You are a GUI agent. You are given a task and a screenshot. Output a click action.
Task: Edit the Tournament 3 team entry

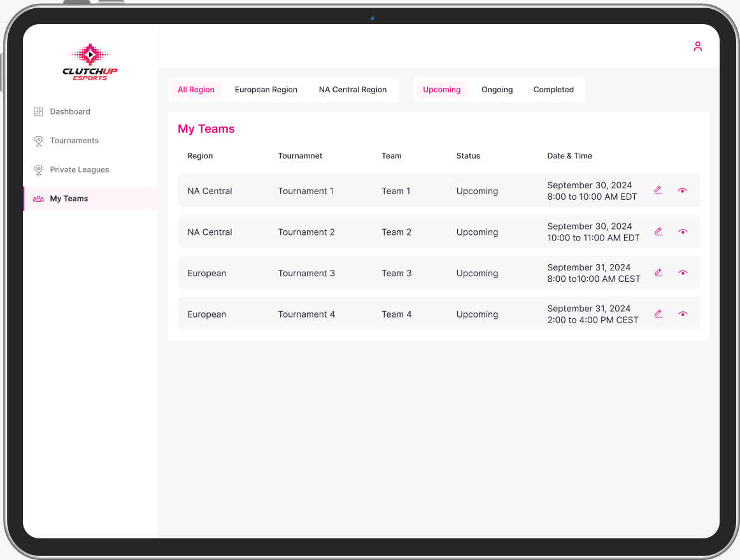point(658,272)
